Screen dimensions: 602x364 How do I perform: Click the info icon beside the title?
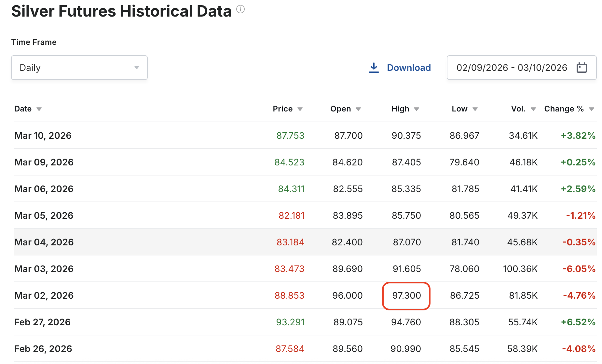click(x=240, y=9)
